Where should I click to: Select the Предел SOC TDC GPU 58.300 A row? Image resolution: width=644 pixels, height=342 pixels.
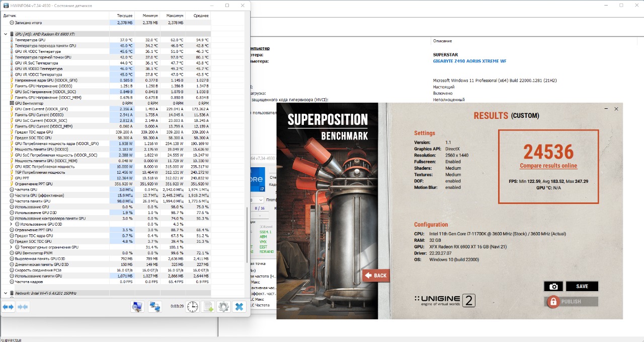(x=106, y=138)
